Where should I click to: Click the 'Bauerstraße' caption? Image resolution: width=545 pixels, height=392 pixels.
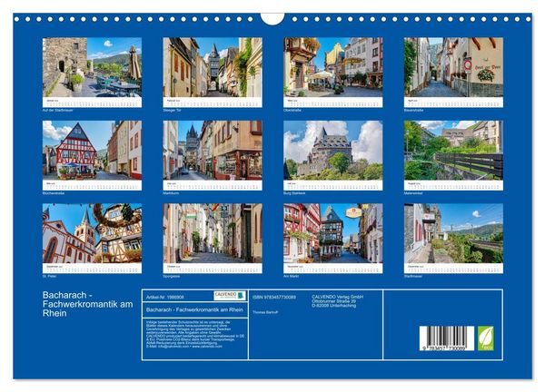click(x=413, y=110)
